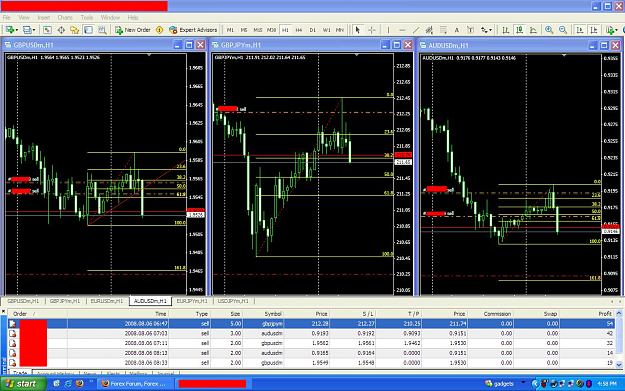This screenshot has height=391, width=625.
Task: Click the Windows start button
Action: pos(22,384)
